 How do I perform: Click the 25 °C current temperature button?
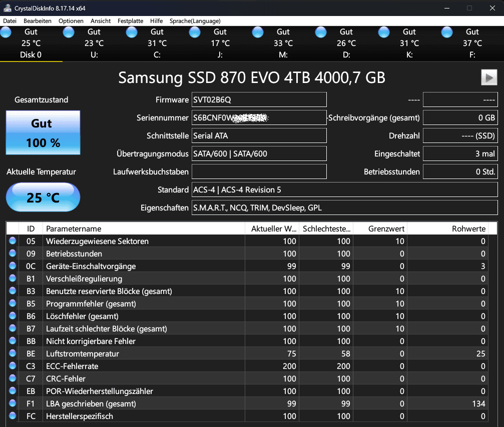[43, 197]
